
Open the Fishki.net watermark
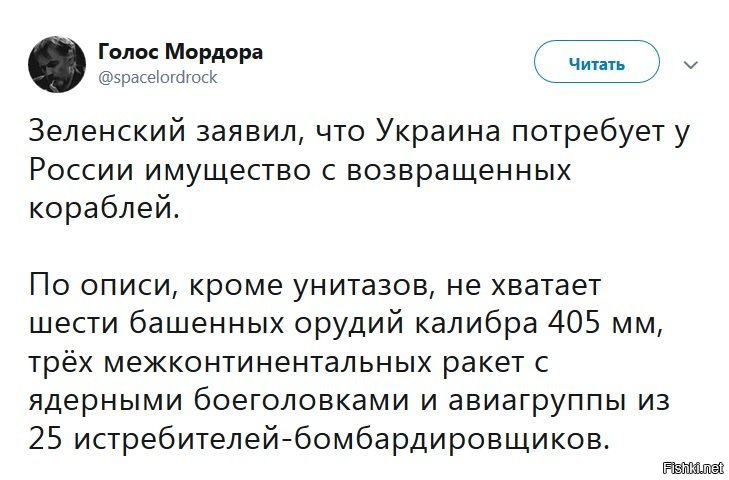(693, 468)
